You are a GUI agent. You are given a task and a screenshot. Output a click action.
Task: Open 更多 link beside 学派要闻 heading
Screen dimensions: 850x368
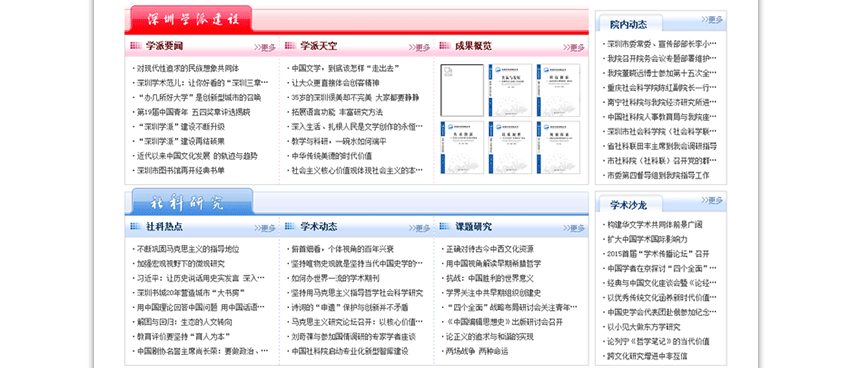(265, 48)
